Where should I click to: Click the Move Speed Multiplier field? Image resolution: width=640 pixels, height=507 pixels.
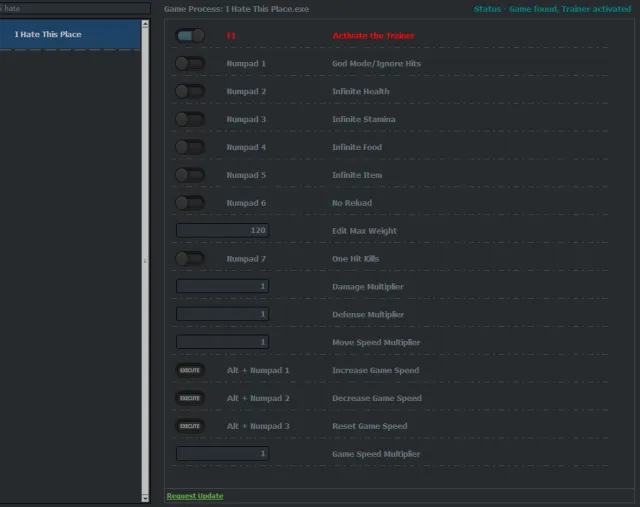pyautogui.click(x=222, y=342)
